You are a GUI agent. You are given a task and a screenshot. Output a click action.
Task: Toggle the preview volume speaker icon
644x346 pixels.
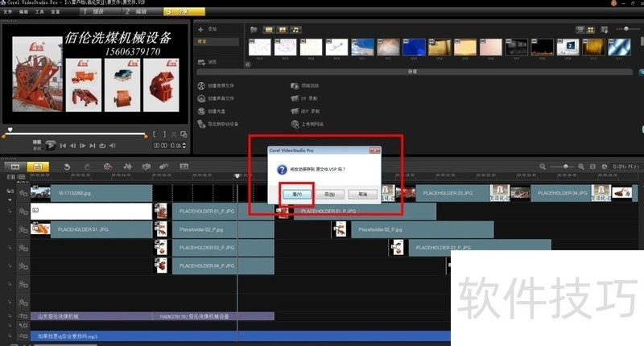click(114, 146)
